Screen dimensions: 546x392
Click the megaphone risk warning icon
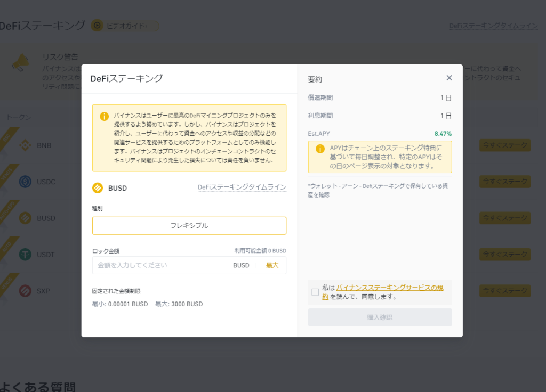tap(21, 63)
